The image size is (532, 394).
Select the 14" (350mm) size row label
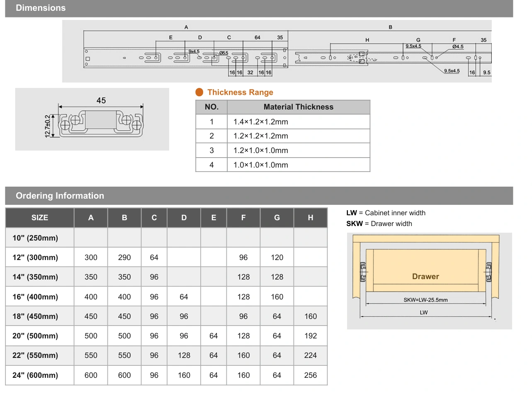(x=35, y=277)
